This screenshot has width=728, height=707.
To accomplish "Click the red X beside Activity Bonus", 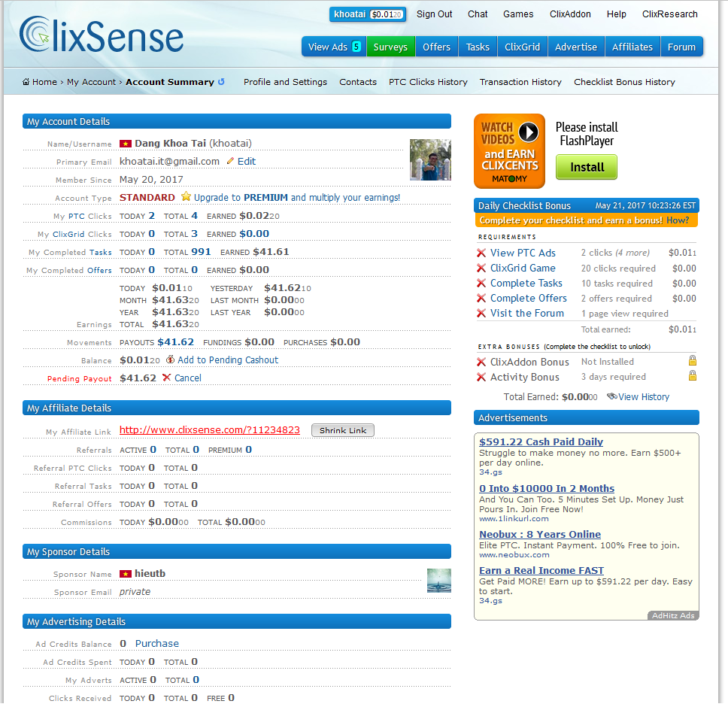I will (481, 377).
